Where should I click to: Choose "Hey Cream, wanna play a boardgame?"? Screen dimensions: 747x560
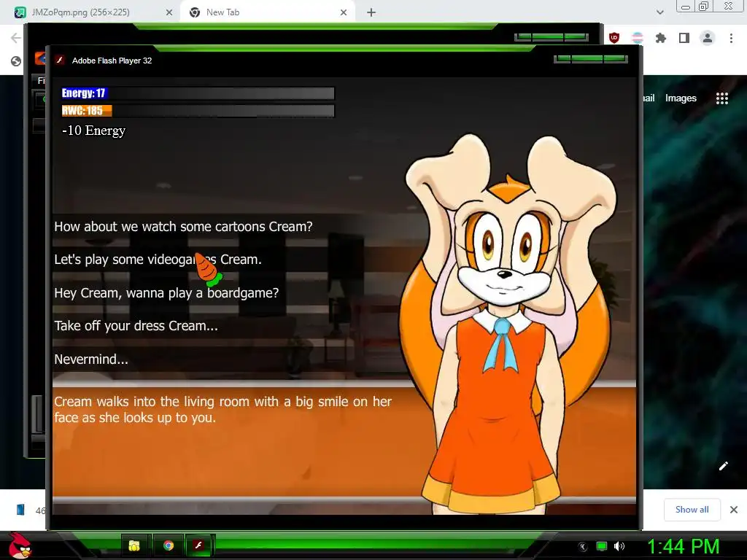(x=166, y=293)
